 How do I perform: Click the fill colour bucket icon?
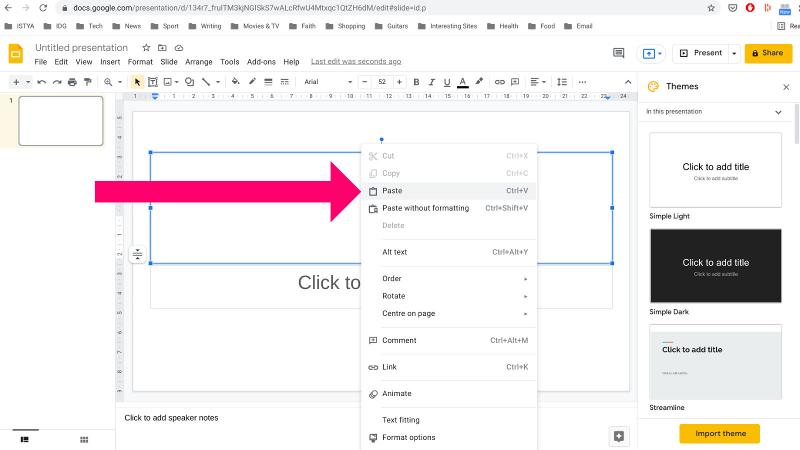[x=235, y=82]
